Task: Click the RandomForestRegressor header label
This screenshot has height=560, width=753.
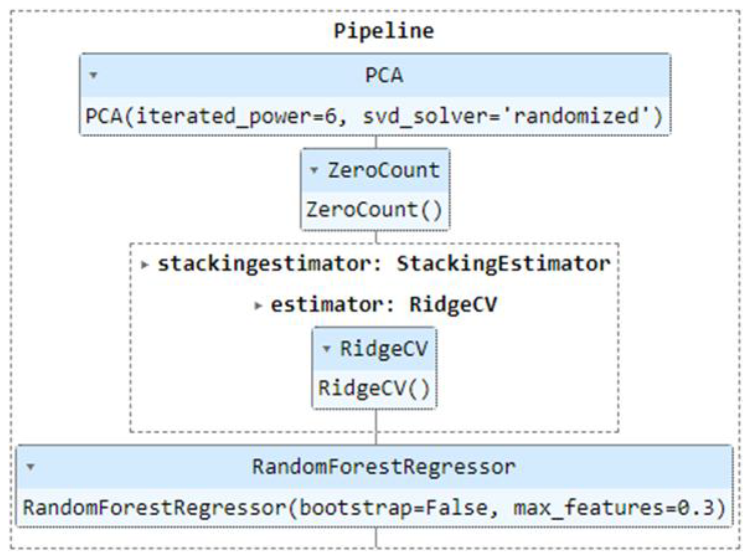Action: (x=384, y=467)
